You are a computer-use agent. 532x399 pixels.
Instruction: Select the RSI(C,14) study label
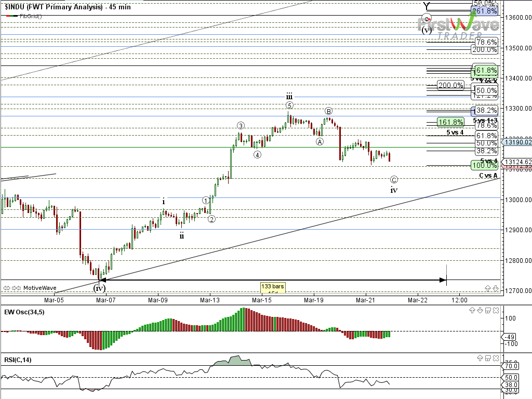[18, 360]
